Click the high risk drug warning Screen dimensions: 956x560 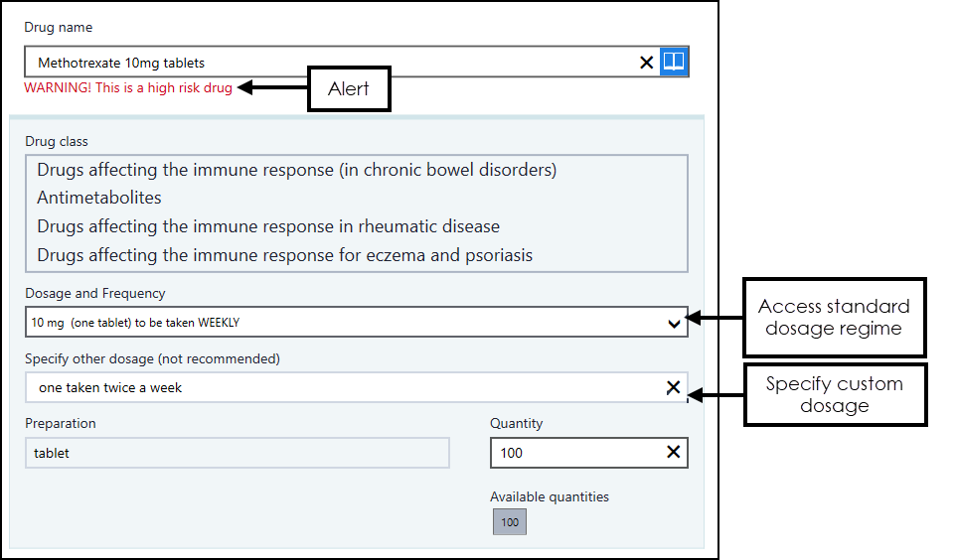(128, 88)
